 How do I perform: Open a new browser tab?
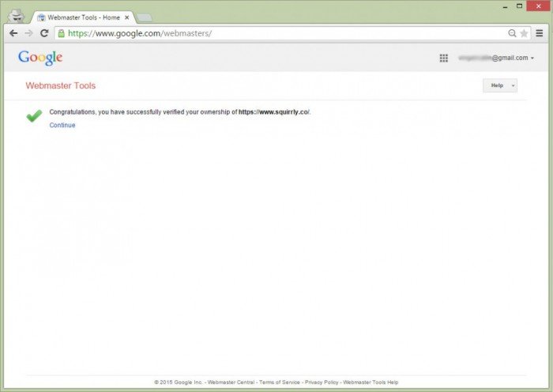[145, 17]
